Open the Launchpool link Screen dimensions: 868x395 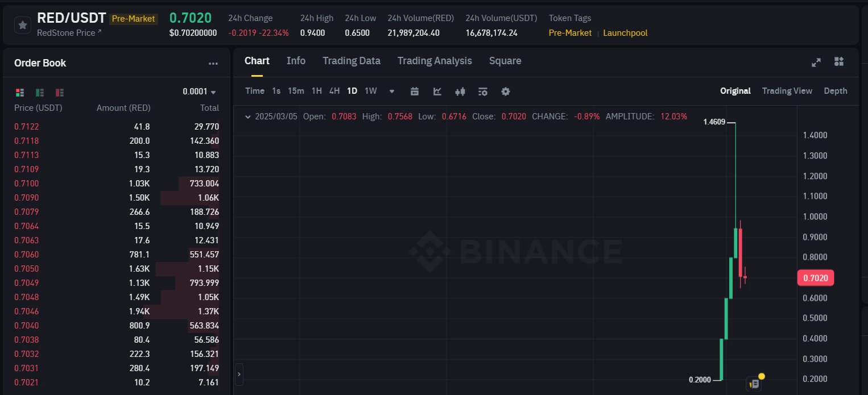point(625,33)
